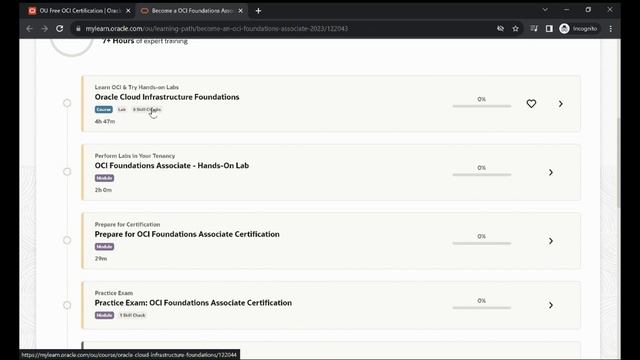Click the '2h 0m' duration text

[103, 190]
